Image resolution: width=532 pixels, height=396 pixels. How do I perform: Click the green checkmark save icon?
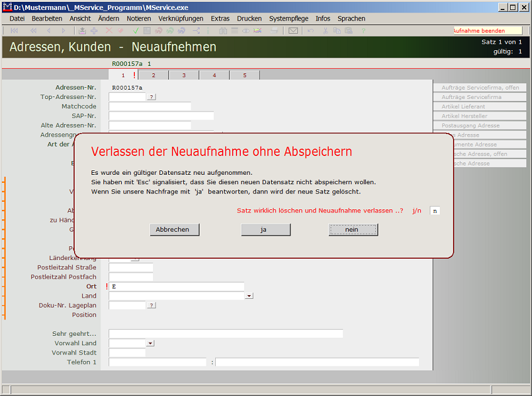[136, 31]
